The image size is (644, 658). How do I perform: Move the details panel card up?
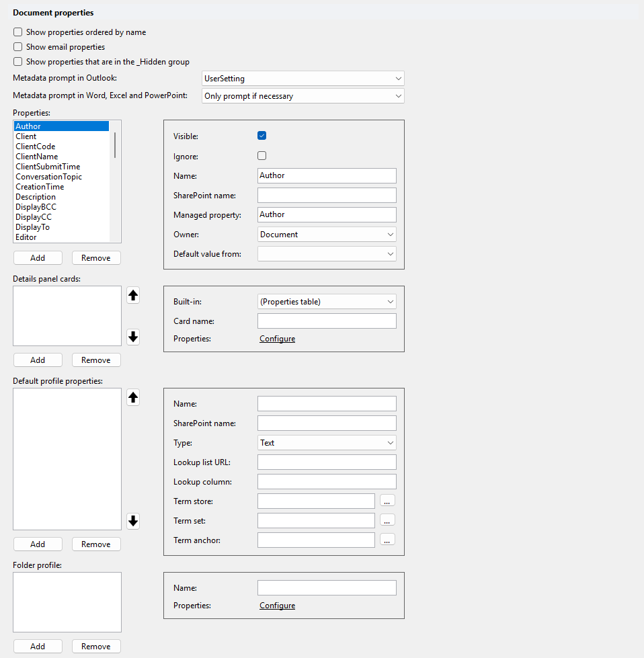pos(133,296)
